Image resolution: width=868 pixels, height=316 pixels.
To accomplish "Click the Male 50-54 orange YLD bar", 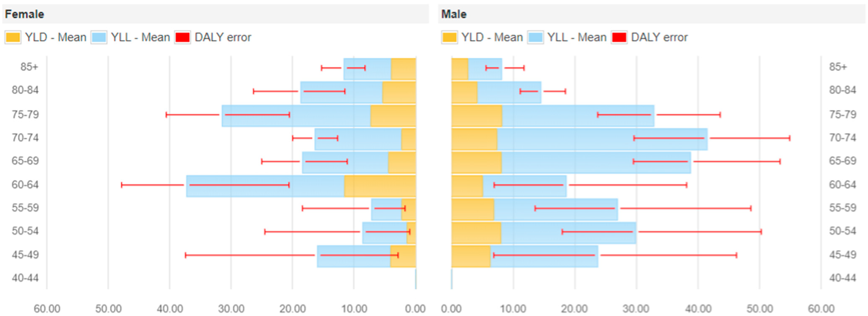I will [x=476, y=233].
